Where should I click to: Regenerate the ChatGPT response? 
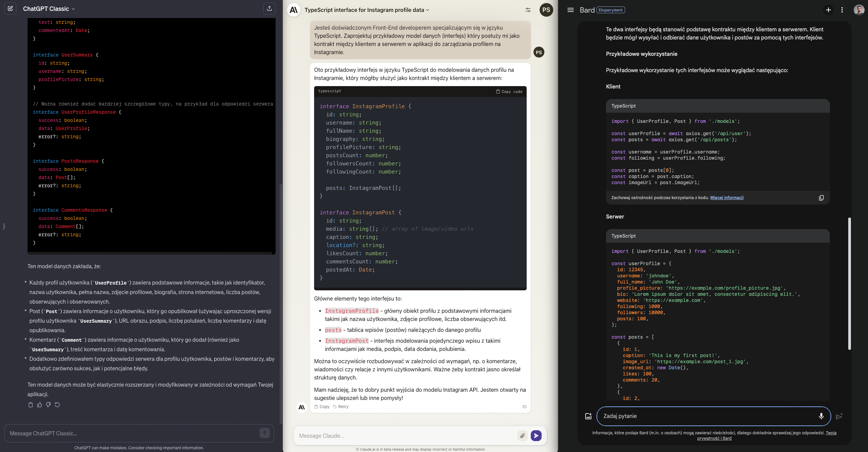(x=57, y=405)
